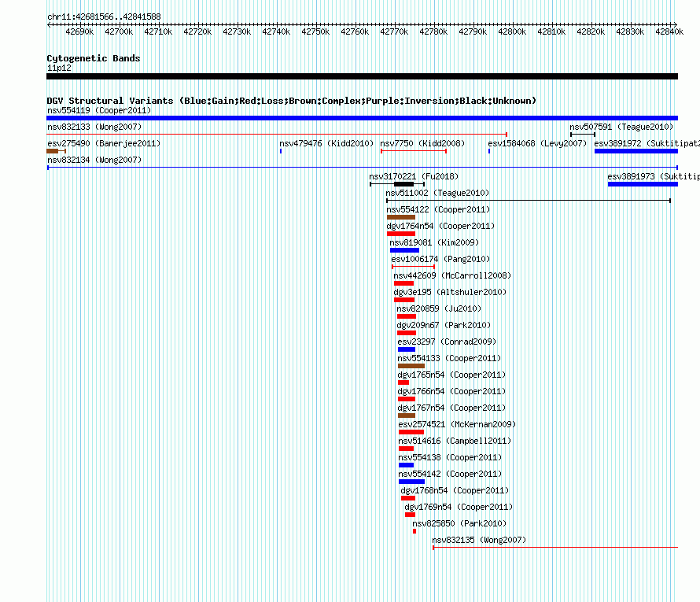Click nsv442609 (McCarroll2008) label
The height and width of the screenshot is (602, 700).
click(x=452, y=275)
